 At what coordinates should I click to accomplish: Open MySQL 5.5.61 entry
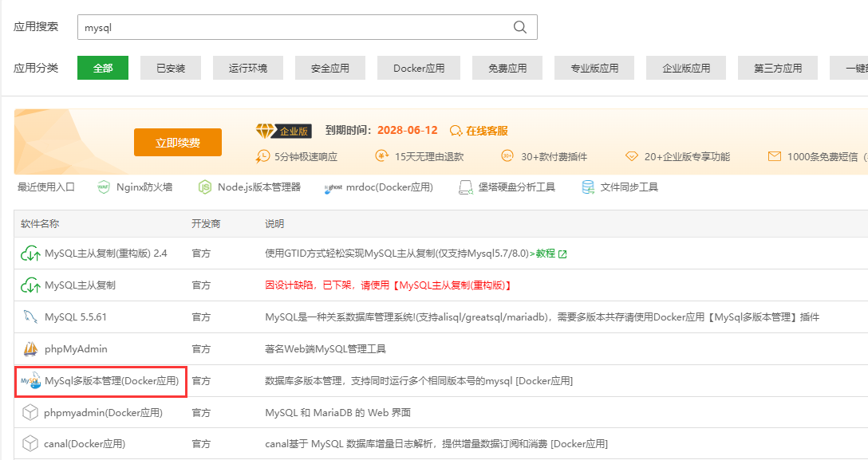[75, 316]
